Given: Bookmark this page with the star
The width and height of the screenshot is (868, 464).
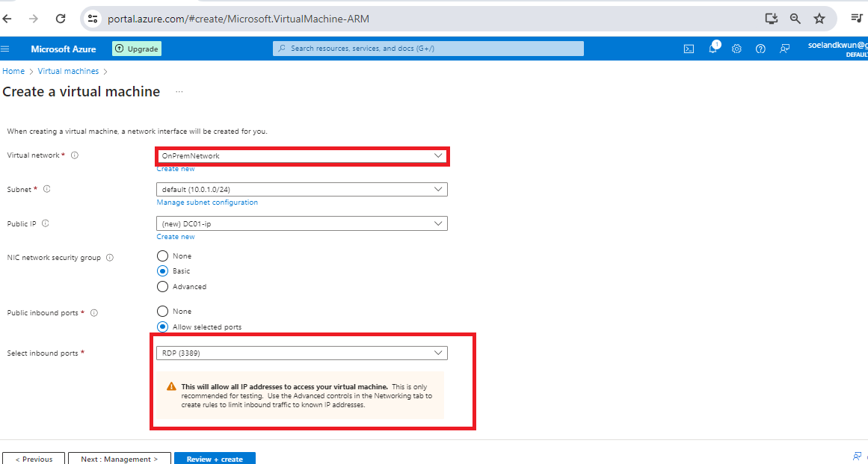Looking at the screenshot, I should tap(819, 19).
